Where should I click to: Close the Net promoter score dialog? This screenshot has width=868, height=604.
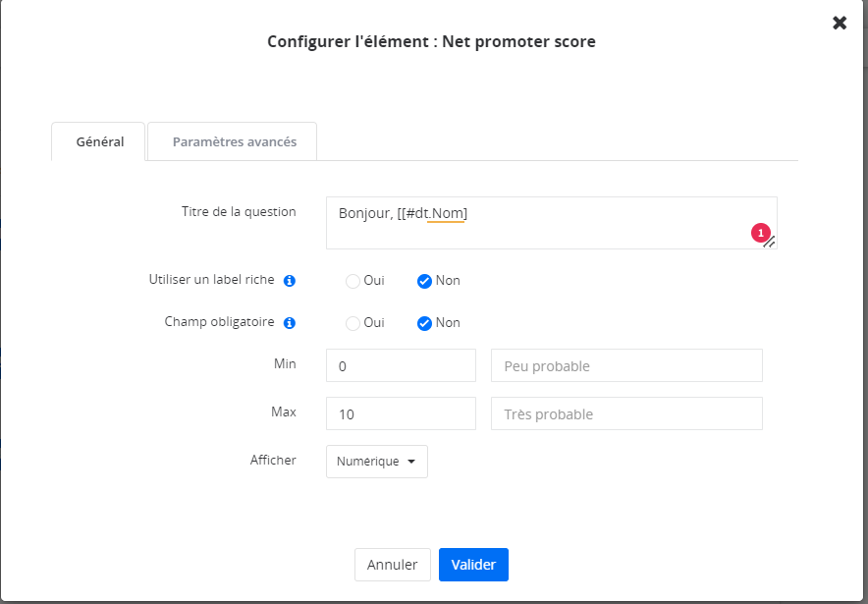(x=840, y=23)
